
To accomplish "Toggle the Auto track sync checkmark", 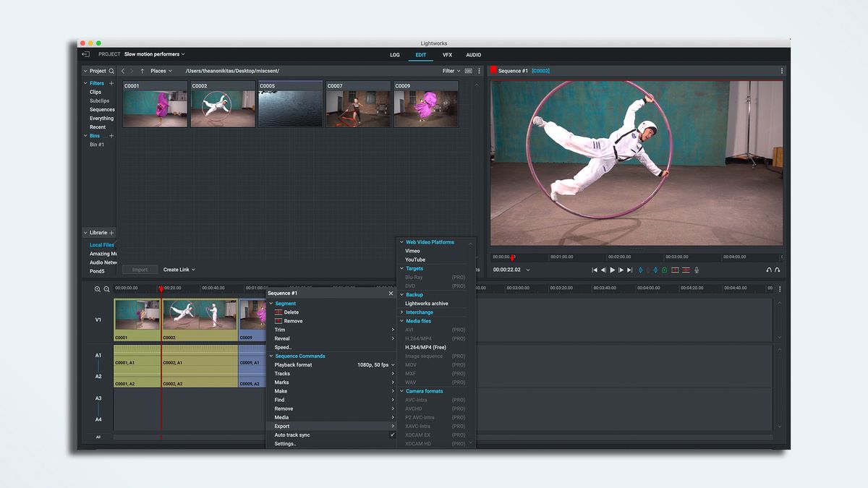I will (x=393, y=435).
